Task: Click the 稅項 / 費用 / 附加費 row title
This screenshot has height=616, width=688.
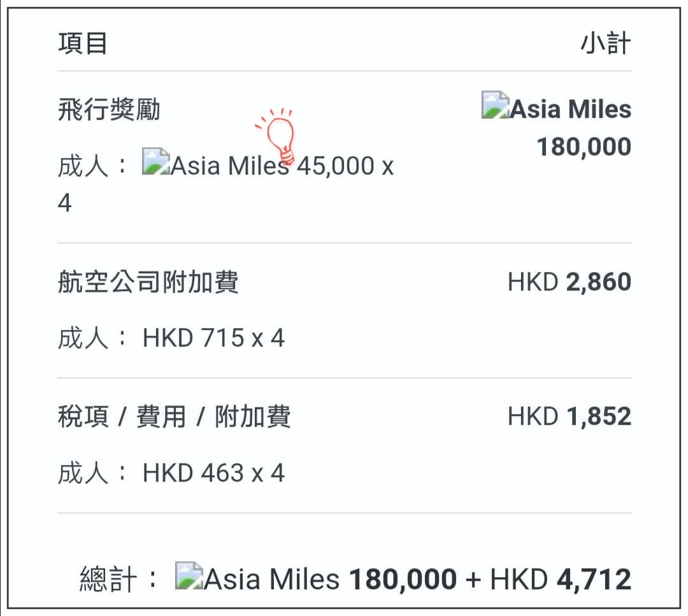Action: click(174, 417)
